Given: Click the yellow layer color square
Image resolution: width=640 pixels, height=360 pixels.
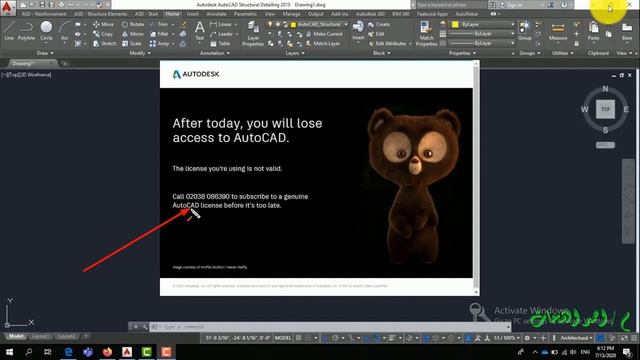Looking at the screenshot, I should (293, 24).
